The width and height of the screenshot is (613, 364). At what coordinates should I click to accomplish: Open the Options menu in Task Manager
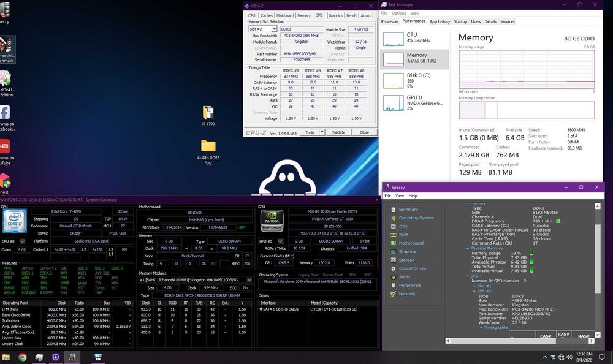[399, 13]
